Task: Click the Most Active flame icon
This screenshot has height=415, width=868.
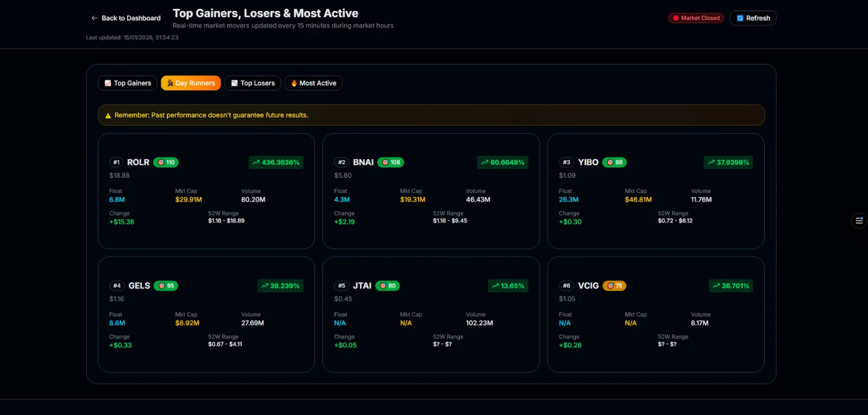Action: coord(294,83)
